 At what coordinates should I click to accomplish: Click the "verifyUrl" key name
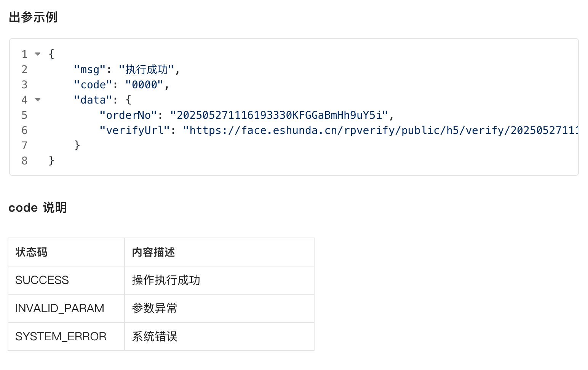[134, 131]
